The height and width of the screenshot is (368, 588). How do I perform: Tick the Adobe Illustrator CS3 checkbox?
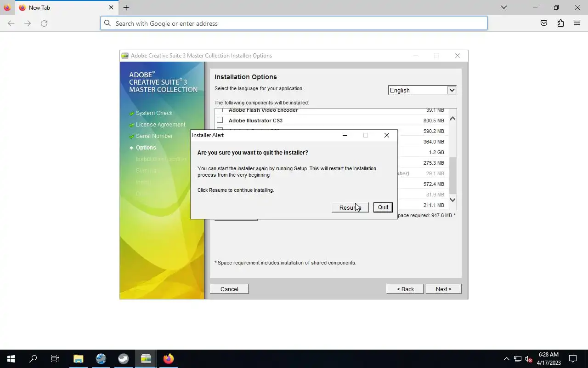(220, 120)
